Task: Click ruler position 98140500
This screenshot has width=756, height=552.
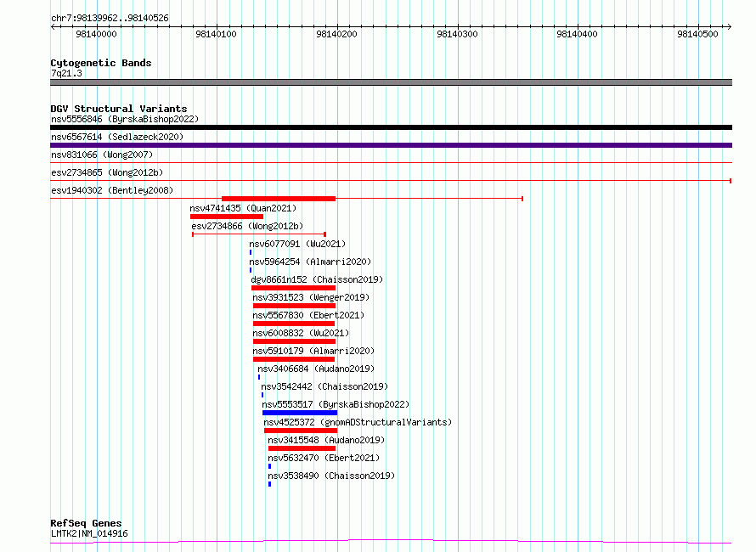Action: [x=697, y=34]
